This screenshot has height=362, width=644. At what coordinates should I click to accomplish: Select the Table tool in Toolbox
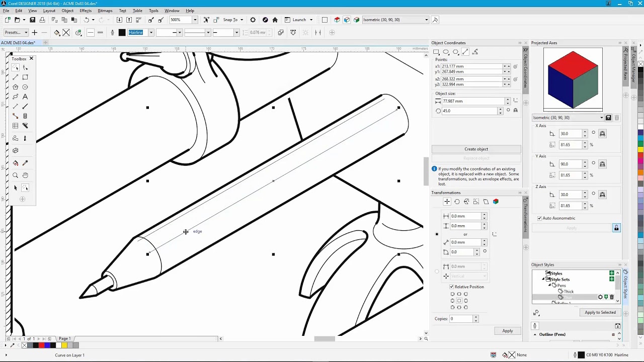[x=16, y=126]
